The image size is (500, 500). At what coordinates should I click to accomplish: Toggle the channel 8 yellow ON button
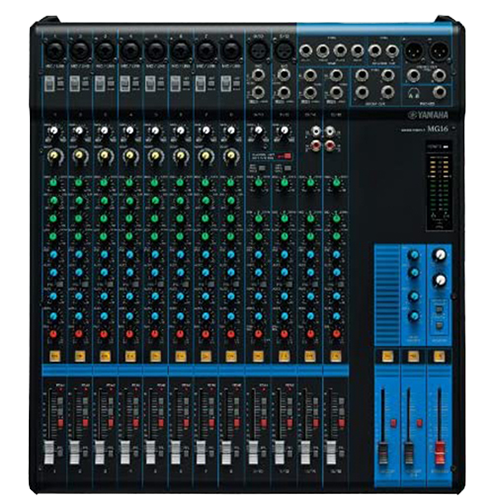[x=231, y=356]
